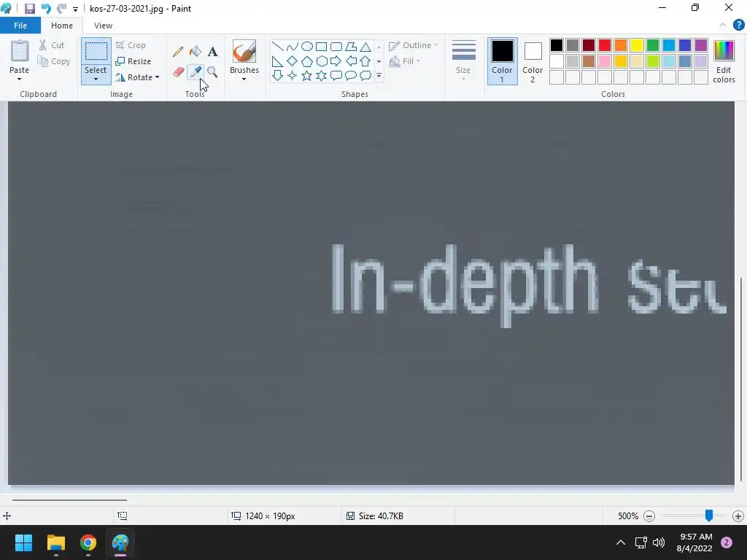747x560 pixels.
Task: Pick the green color swatch
Action: point(653,45)
